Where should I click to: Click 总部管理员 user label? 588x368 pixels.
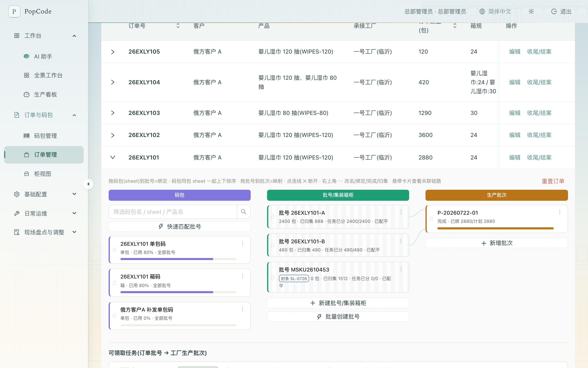tap(435, 11)
